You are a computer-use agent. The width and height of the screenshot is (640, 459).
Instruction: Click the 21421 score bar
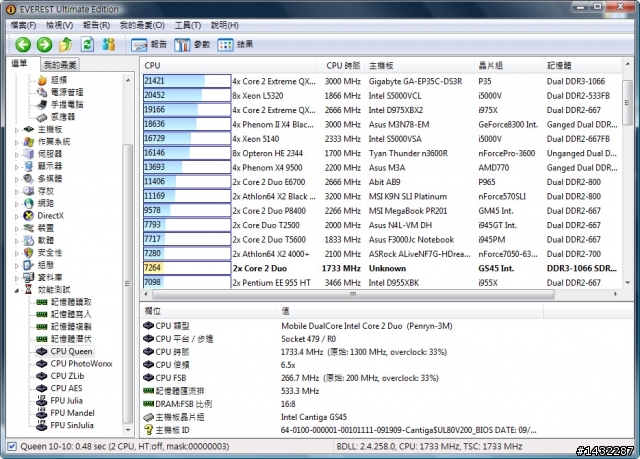pyautogui.click(x=187, y=81)
